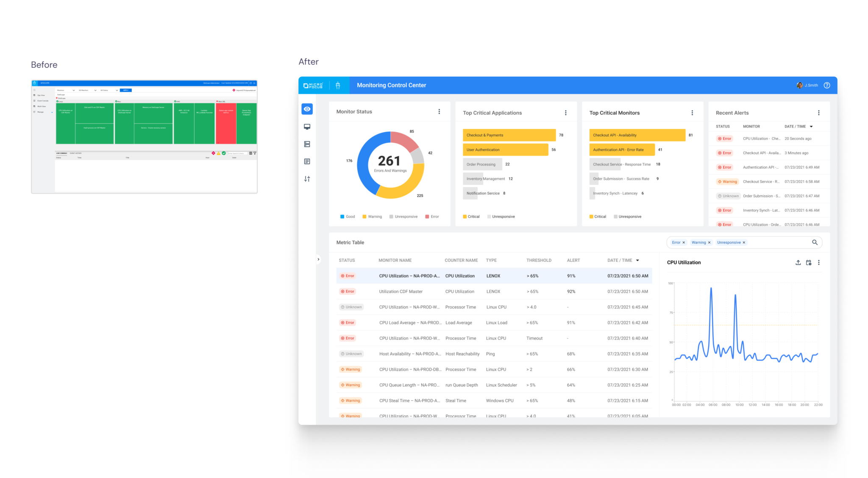Sort Recent Alerts by Date / Time arrow
The image size is (868, 478).
pyautogui.click(x=811, y=127)
